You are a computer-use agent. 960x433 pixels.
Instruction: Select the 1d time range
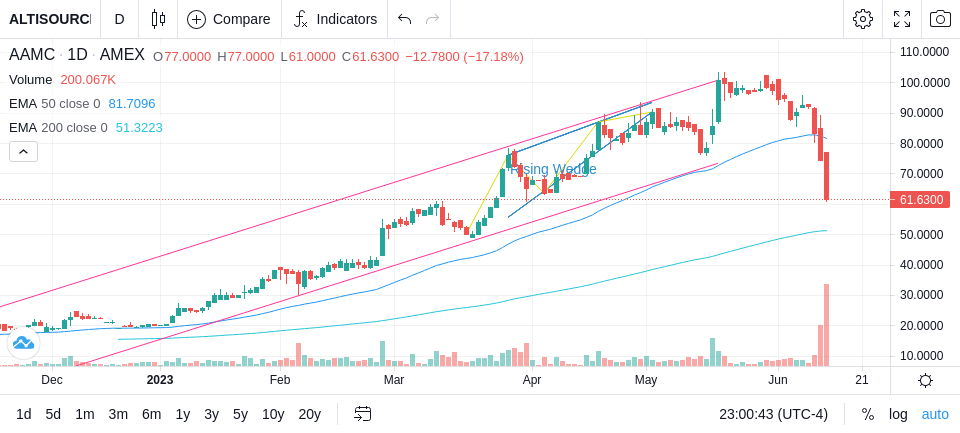23,414
